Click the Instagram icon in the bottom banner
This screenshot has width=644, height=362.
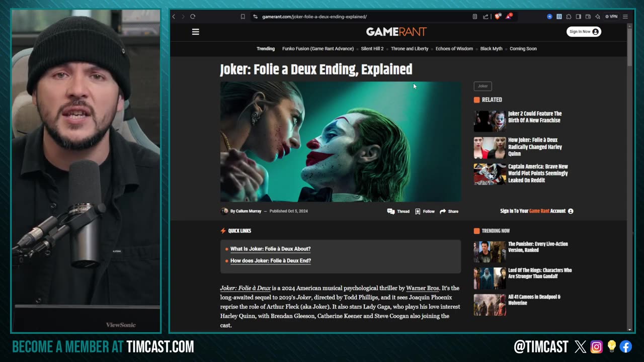tap(596, 346)
